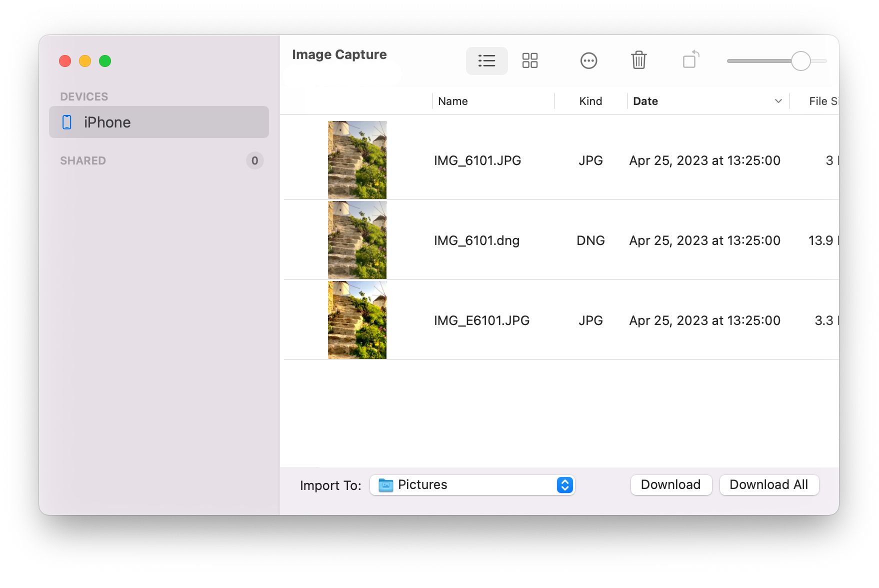Viewport: 879px width, 588px height.
Task: Select the IMG_6101.dng row
Action: 476,240
